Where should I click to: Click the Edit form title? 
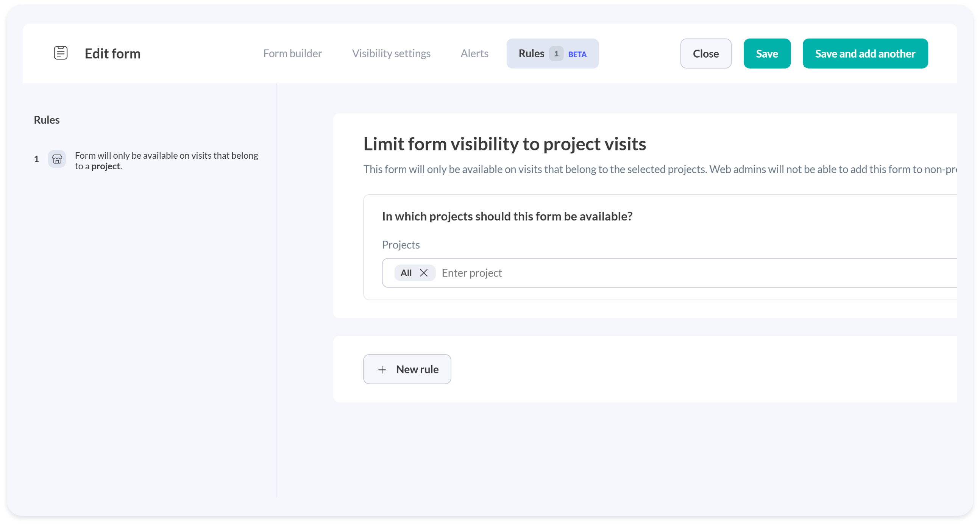pos(112,54)
